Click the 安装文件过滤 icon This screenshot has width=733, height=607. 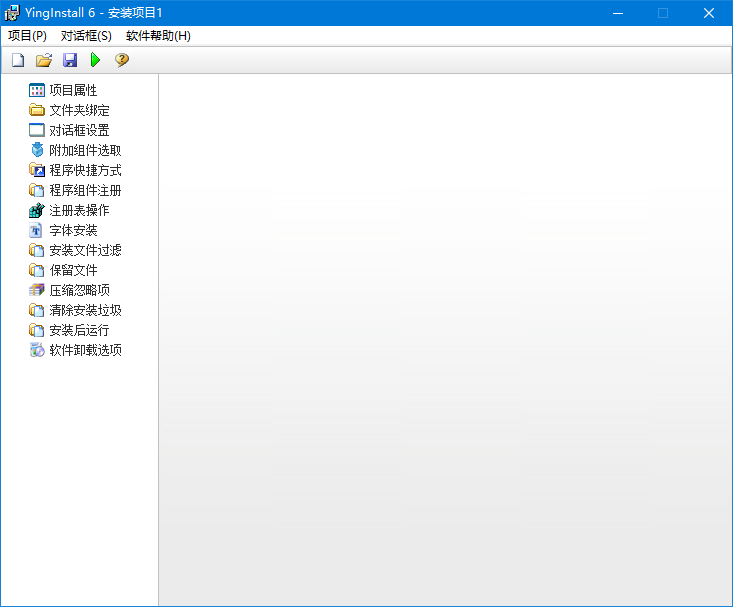point(36,250)
